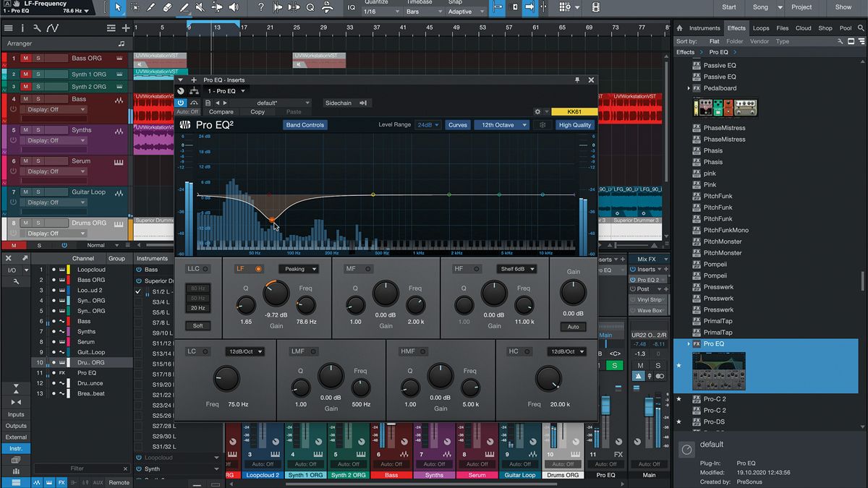
Task: Click the Home icon in the browser panel
Action: point(679,28)
